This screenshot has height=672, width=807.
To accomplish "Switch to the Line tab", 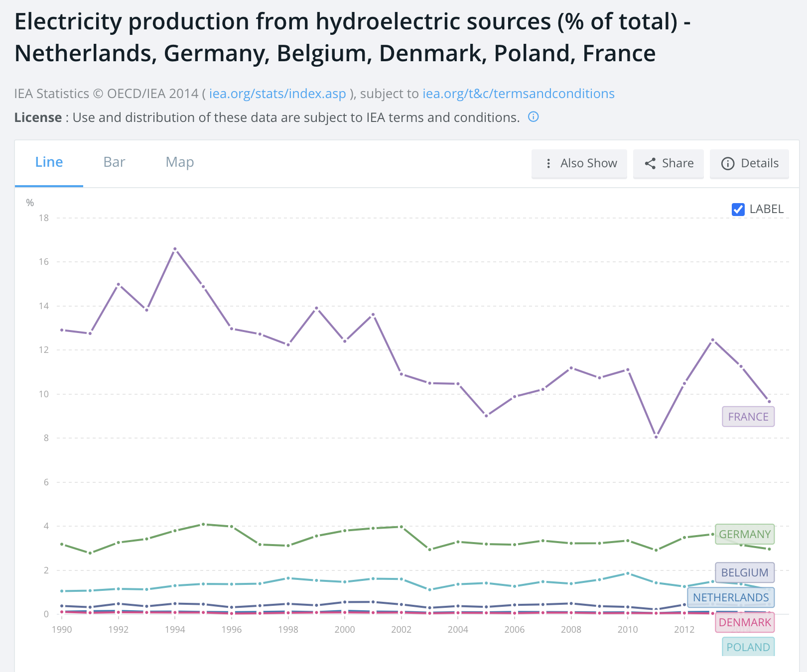I will click(49, 162).
